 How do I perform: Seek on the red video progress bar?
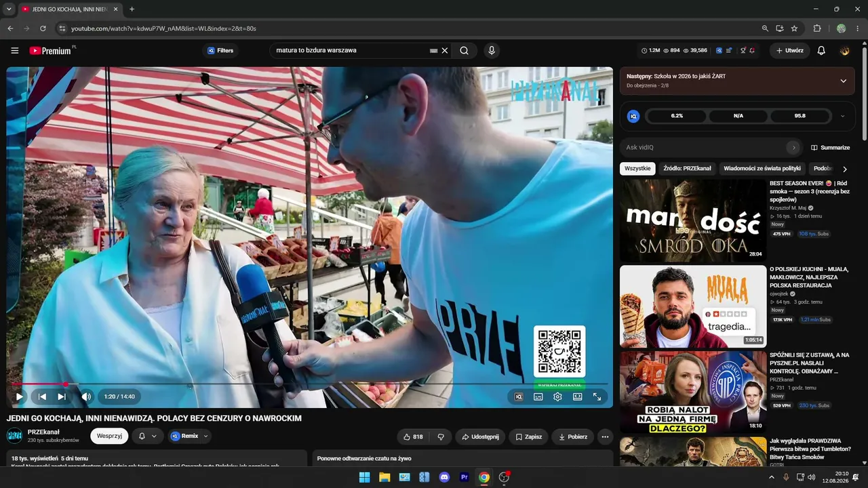click(x=310, y=384)
